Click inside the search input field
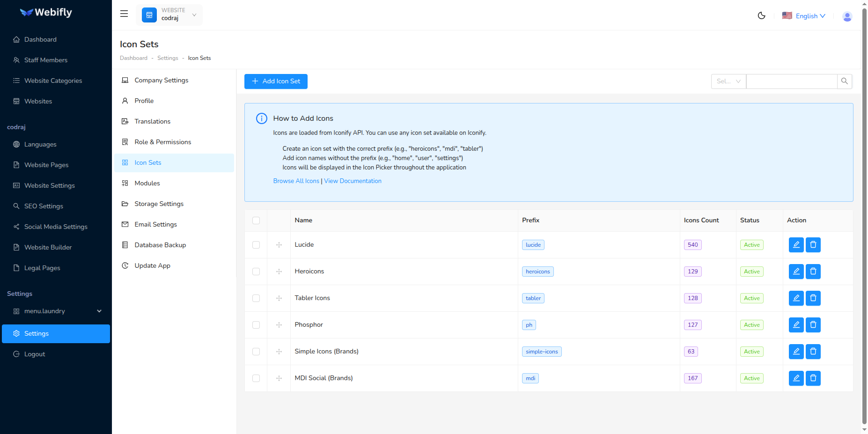The width and height of the screenshot is (868, 434). pyautogui.click(x=791, y=81)
